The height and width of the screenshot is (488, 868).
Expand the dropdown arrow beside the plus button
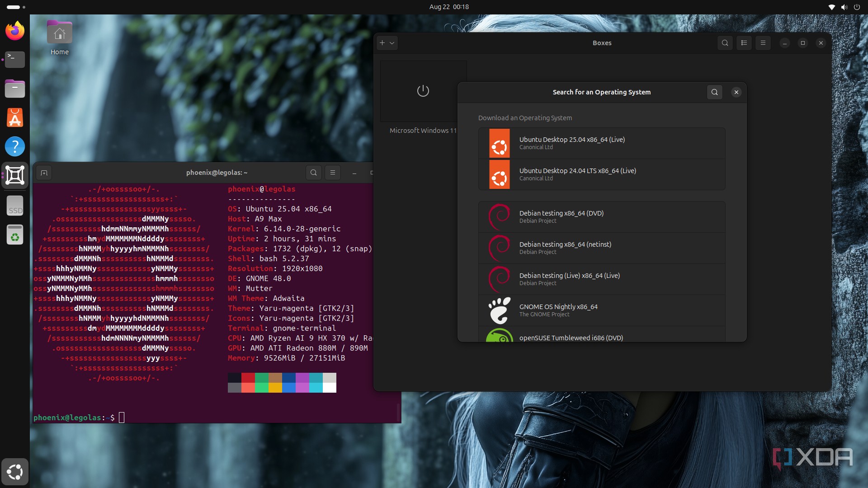[392, 43]
